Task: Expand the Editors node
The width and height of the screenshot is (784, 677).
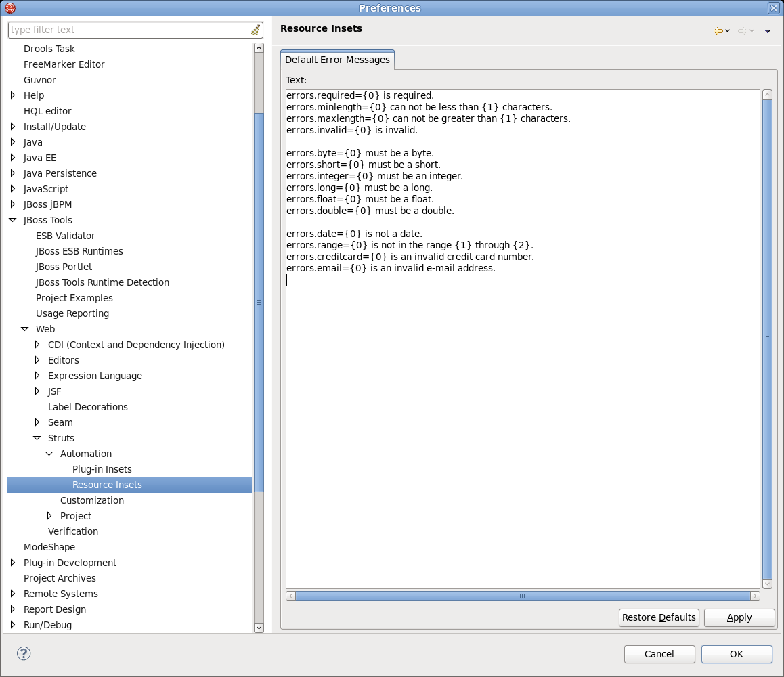Action: click(37, 360)
